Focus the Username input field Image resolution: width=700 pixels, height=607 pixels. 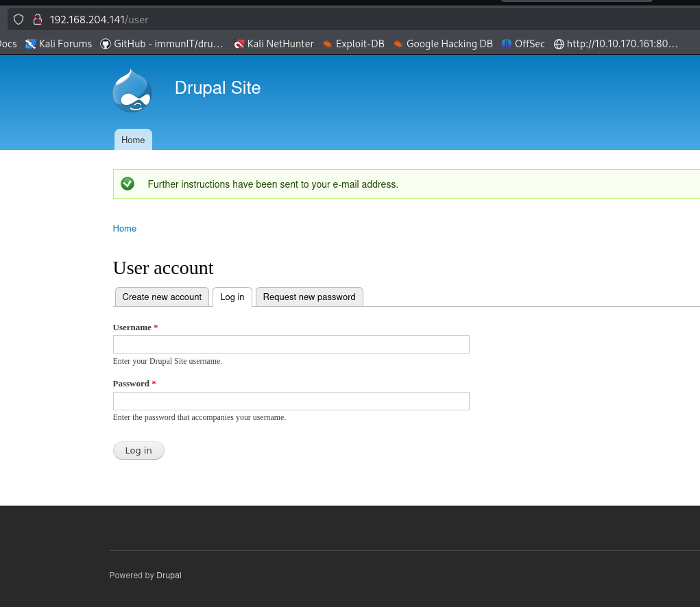point(291,344)
